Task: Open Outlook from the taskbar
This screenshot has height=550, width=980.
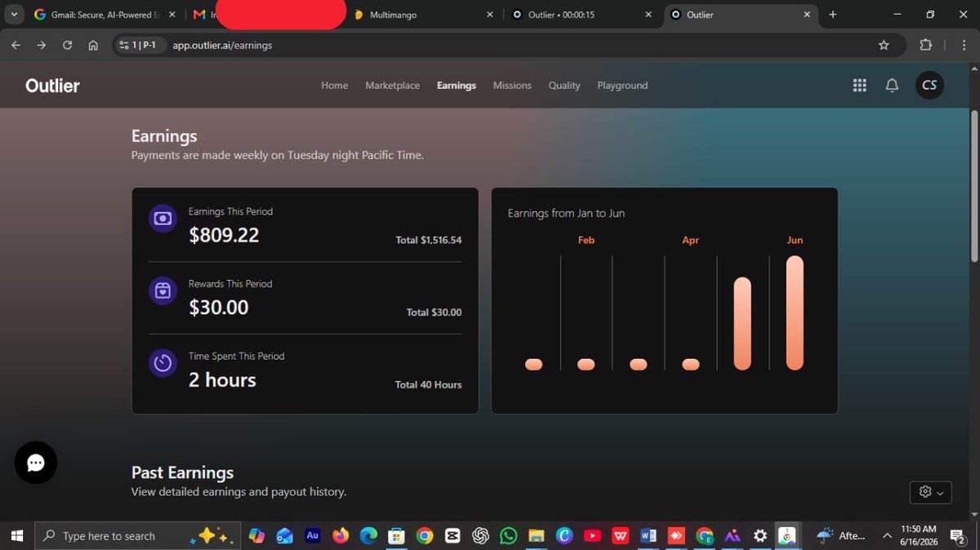Action: coord(284,535)
